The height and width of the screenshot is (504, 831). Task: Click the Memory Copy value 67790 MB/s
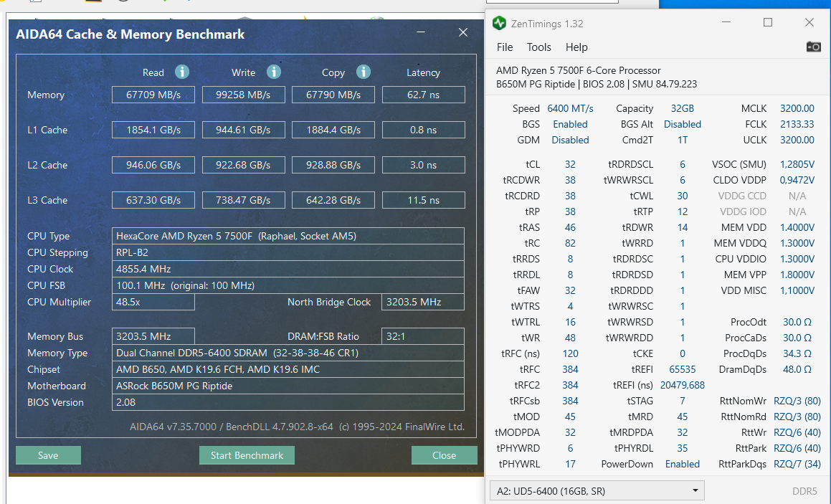pos(333,95)
